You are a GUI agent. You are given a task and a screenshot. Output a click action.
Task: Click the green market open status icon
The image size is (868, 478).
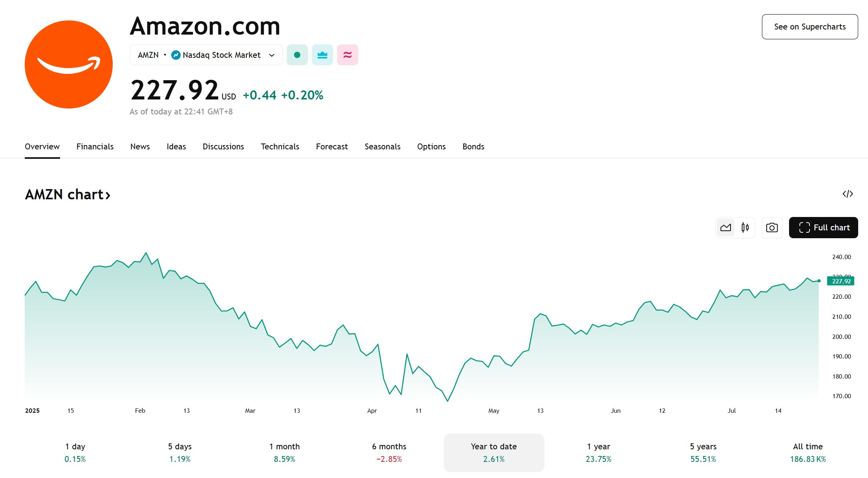point(297,55)
